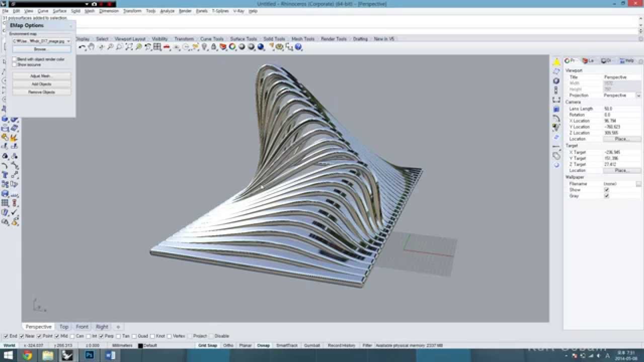Switch to the Front viewport tab
Image resolution: width=644 pixels, height=362 pixels.
pyautogui.click(x=82, y=327)
